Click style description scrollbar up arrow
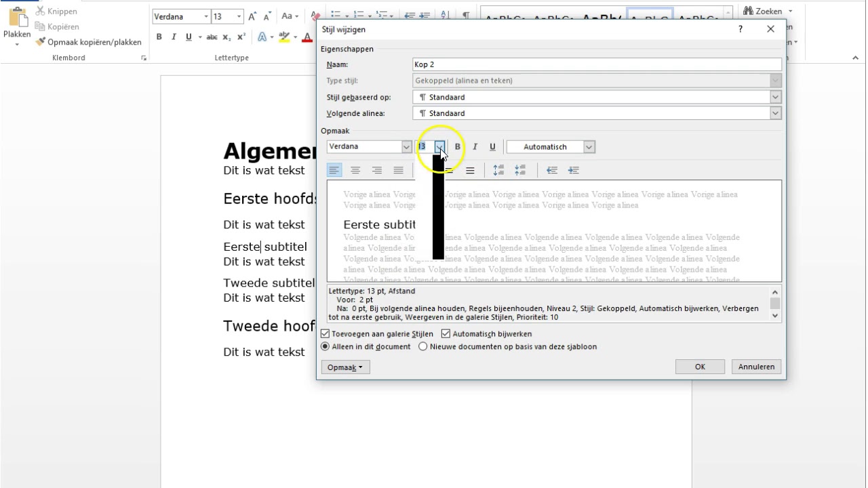The image size is (868, 488). pyautogui.click(x=776, y=292)
